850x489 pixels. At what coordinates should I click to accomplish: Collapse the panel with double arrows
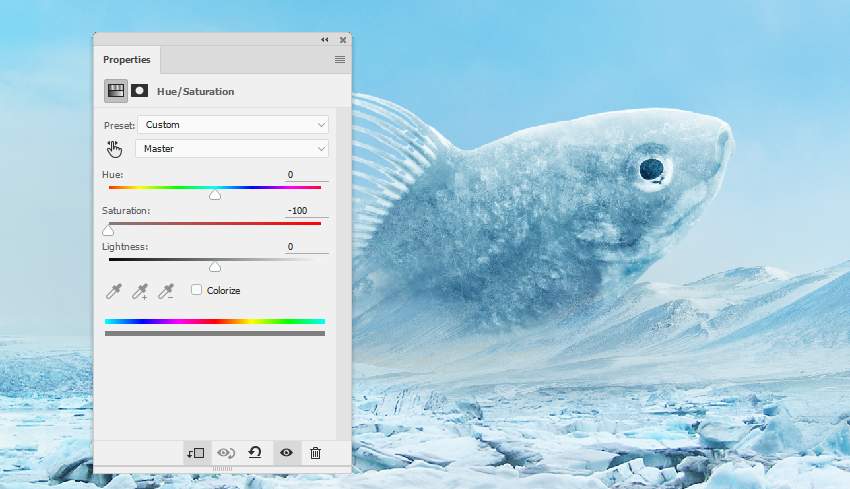pos(325,40)
